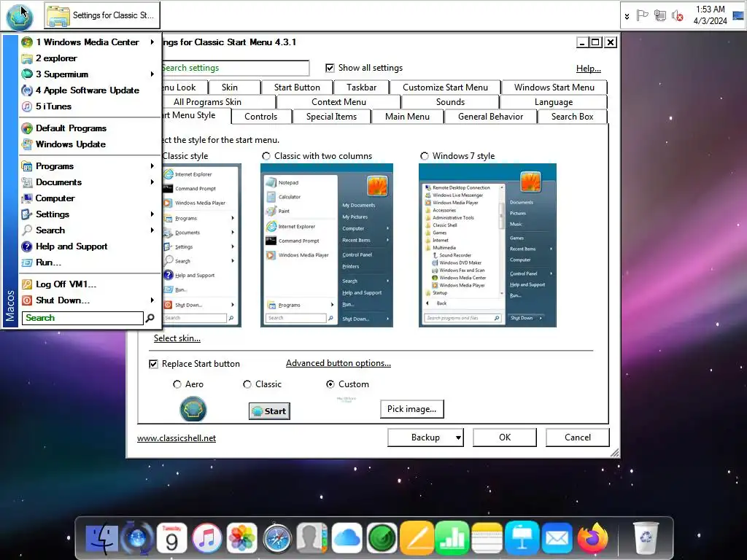This screenshot has width=747, height=560.
Task: Click the seashell Start button orb
Action: (20, 16)
